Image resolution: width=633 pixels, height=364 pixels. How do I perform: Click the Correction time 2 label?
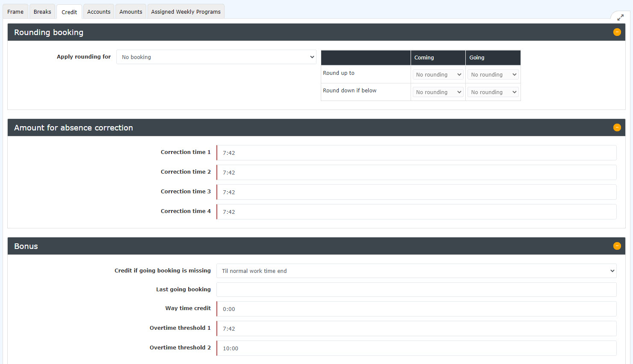tap(186, 172)
